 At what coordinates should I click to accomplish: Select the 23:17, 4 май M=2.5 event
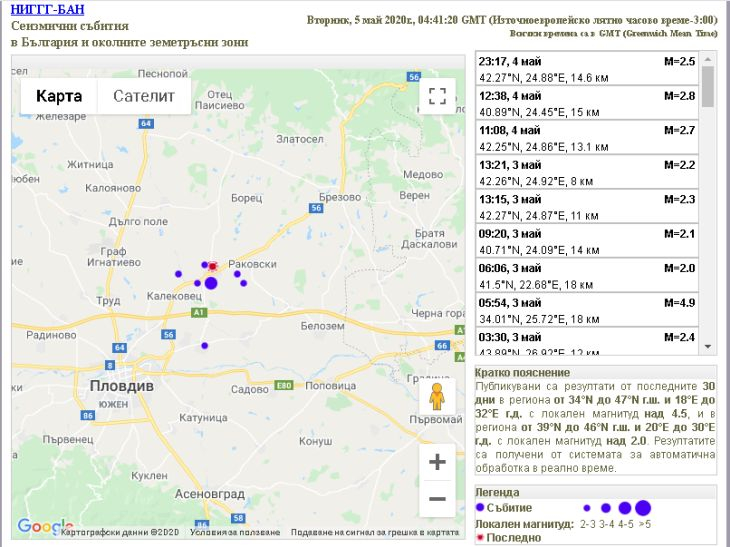tap(587, 69)
